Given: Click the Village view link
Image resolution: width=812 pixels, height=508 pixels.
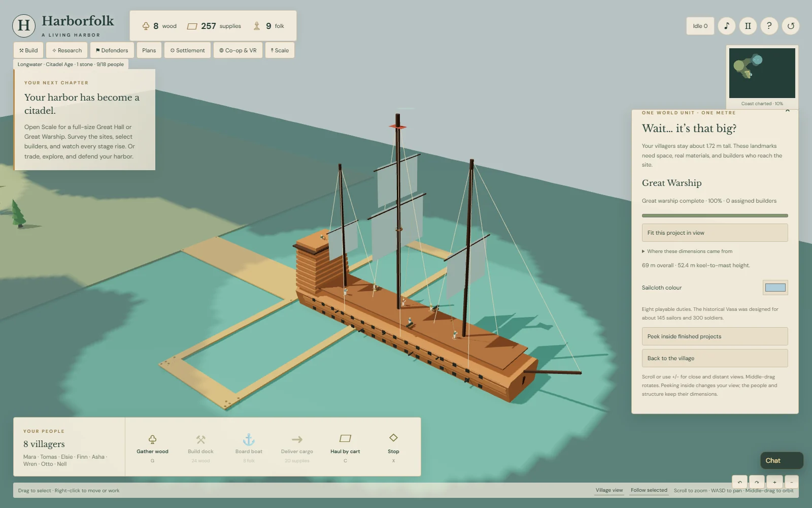Looking at the screenshot, I should (609, 490).
